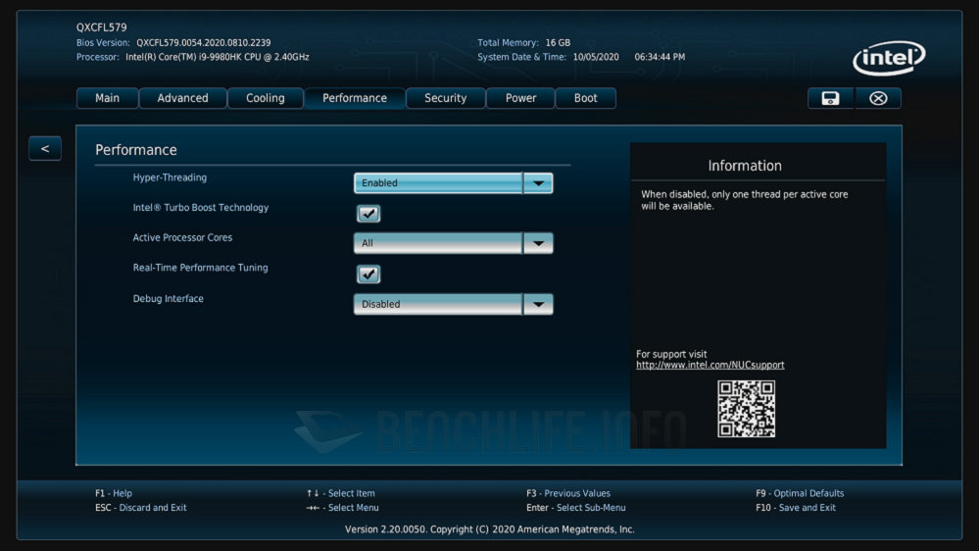Open the intel.com/NUCsupport link
980x551 pixels.
pyautogui.click(x=710, y=366)
